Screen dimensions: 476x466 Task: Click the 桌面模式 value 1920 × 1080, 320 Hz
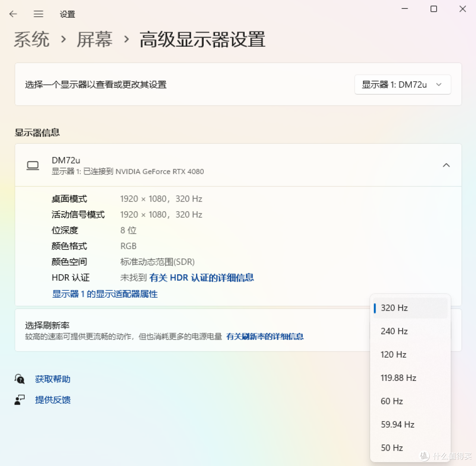[161, 199]
